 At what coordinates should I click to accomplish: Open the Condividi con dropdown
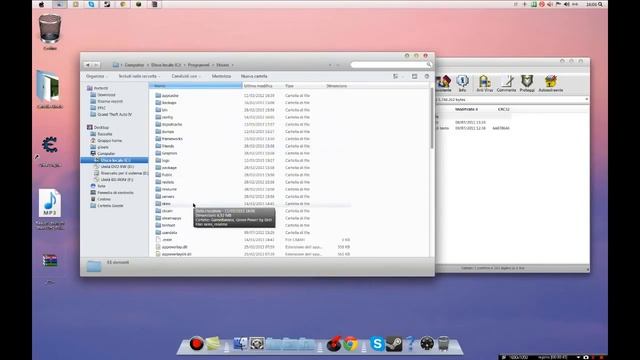186,76
